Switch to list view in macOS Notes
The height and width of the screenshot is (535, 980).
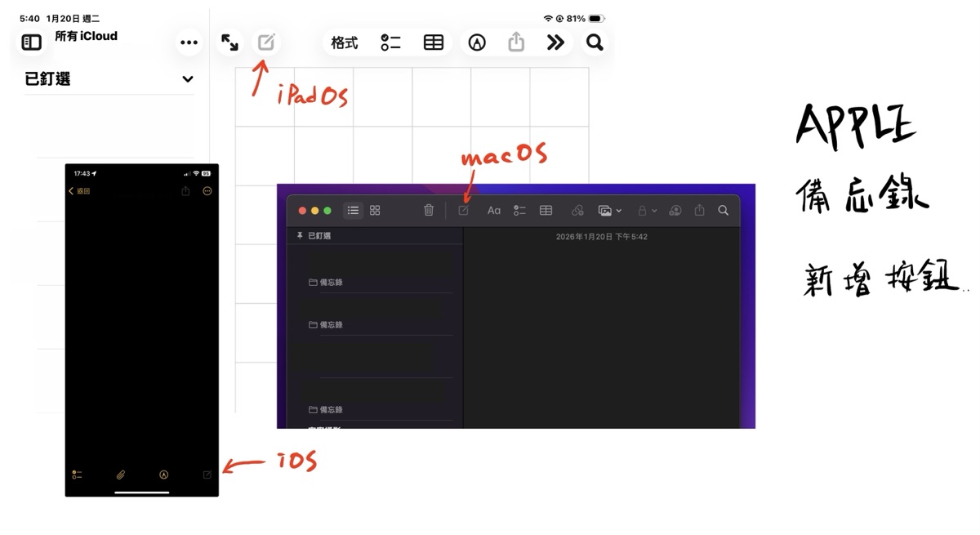(x=353, y=210)
